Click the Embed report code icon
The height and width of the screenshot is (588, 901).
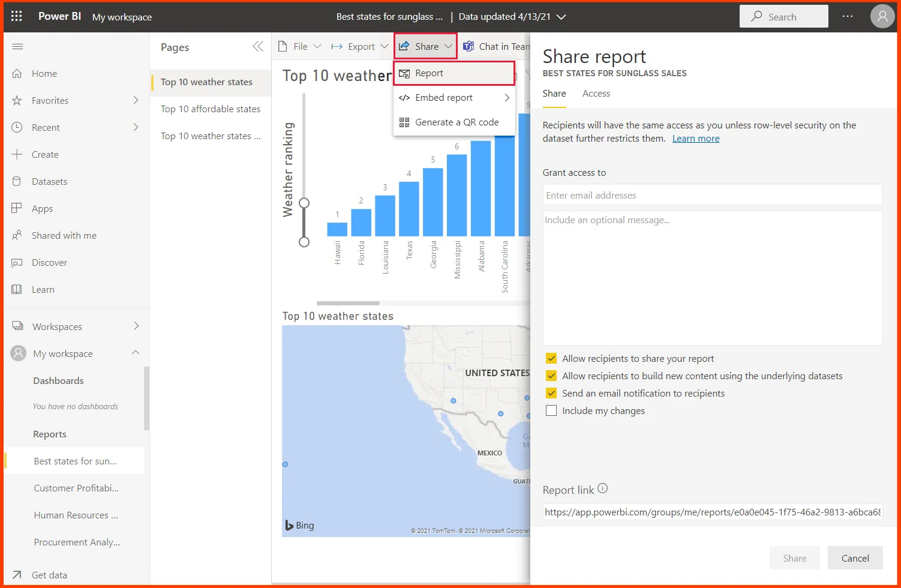pos(404,97)
